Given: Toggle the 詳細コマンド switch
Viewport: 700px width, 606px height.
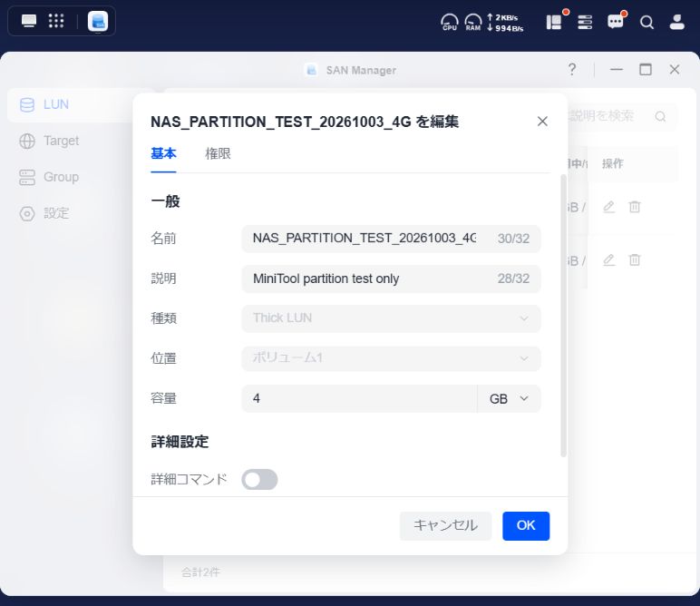Looking at the screenshot, I should point(259,480).
